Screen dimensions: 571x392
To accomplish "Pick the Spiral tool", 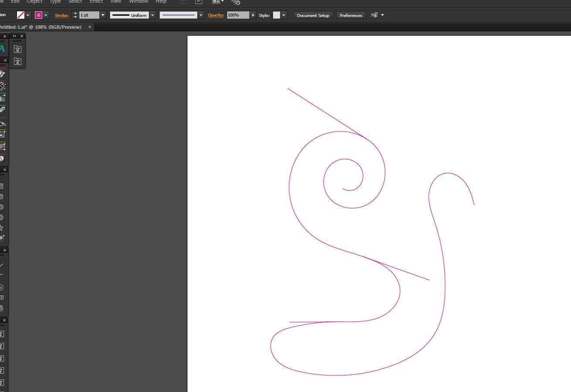I will (x=1, y=287).
